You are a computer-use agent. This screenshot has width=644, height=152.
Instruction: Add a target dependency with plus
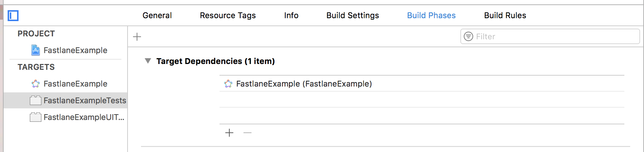(229, 133)
